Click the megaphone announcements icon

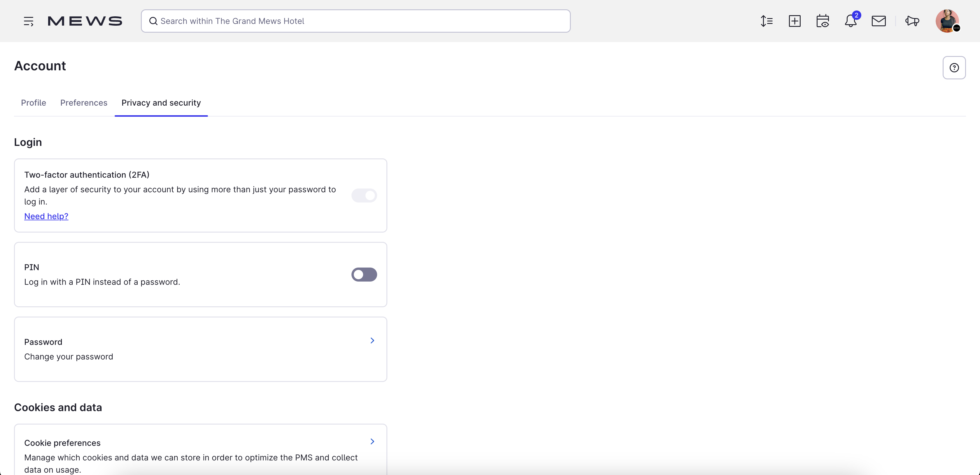pyautogui.click(x=912, y=21)
